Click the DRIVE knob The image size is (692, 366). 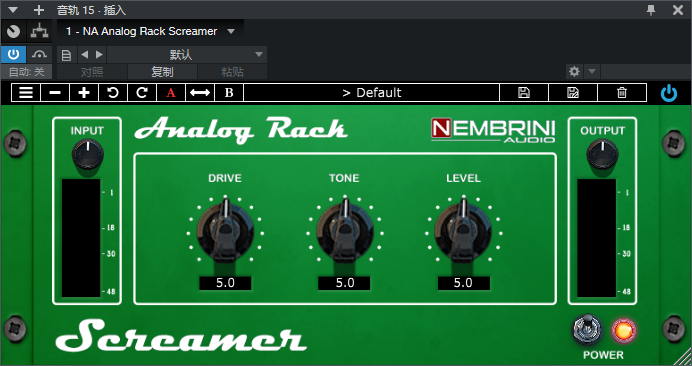pyautogui.click(x=225, y=230)
